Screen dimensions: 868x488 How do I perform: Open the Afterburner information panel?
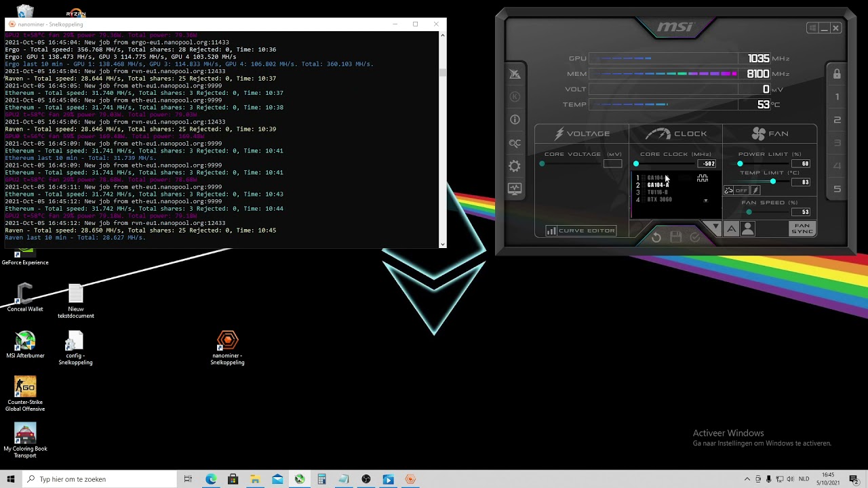click(x=515, y=120)
